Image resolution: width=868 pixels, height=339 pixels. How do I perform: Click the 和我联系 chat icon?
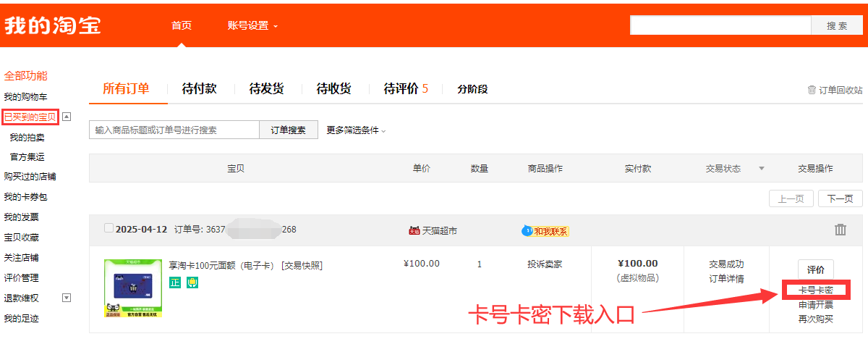[x=527, y=230]
